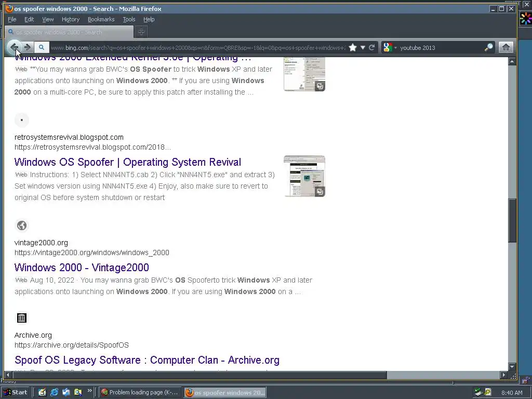
Task: Click the Show Desktop quick launch icon
Action: pos(66,393)
